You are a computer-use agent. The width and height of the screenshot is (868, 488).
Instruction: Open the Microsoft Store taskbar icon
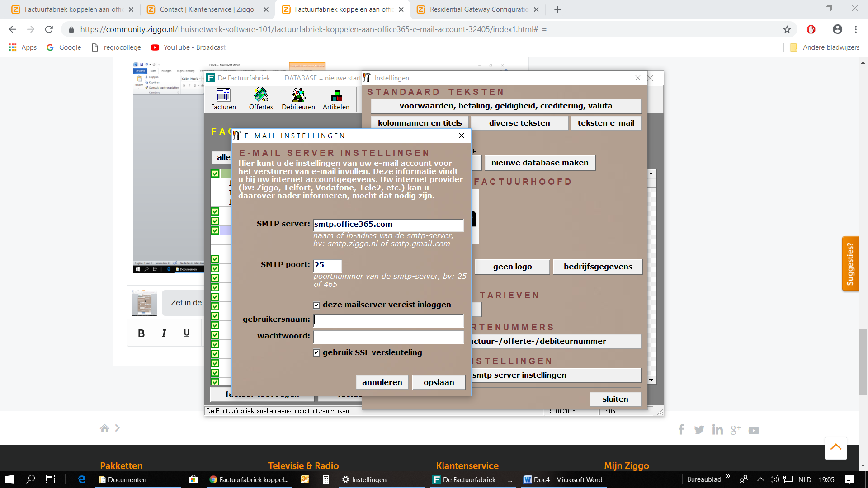click(x=193, y=479)
